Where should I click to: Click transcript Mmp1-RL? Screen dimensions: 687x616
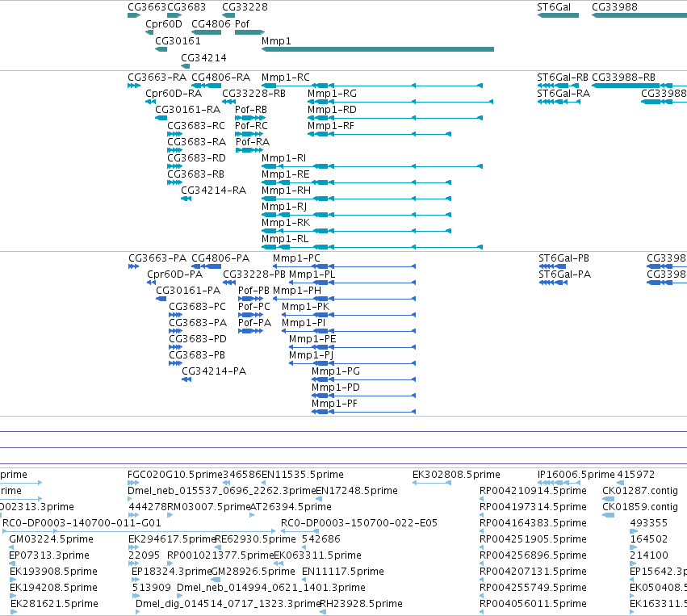point(372,247)
